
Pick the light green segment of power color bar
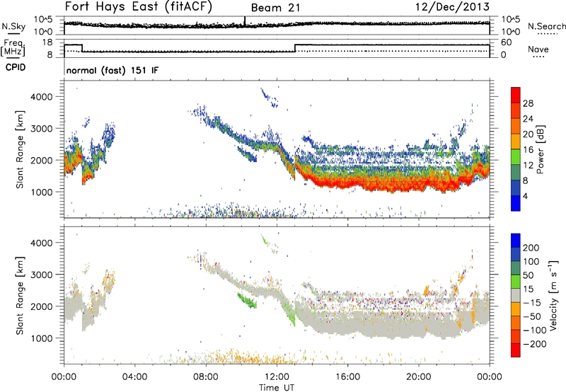click(x=516, y=157)
